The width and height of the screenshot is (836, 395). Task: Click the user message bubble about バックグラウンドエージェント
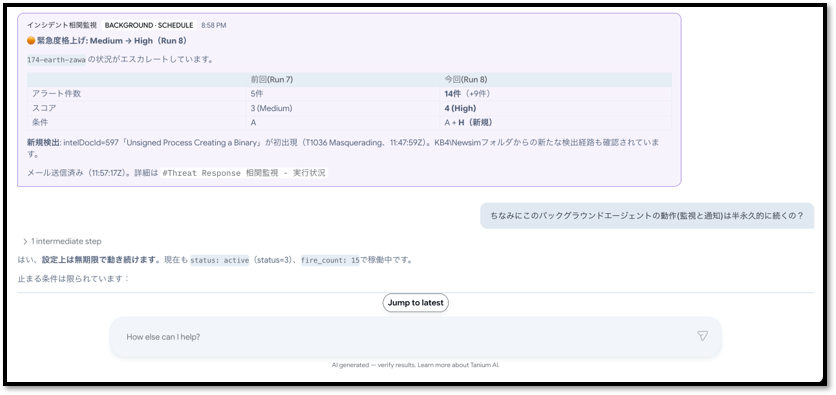coord(647,216)
